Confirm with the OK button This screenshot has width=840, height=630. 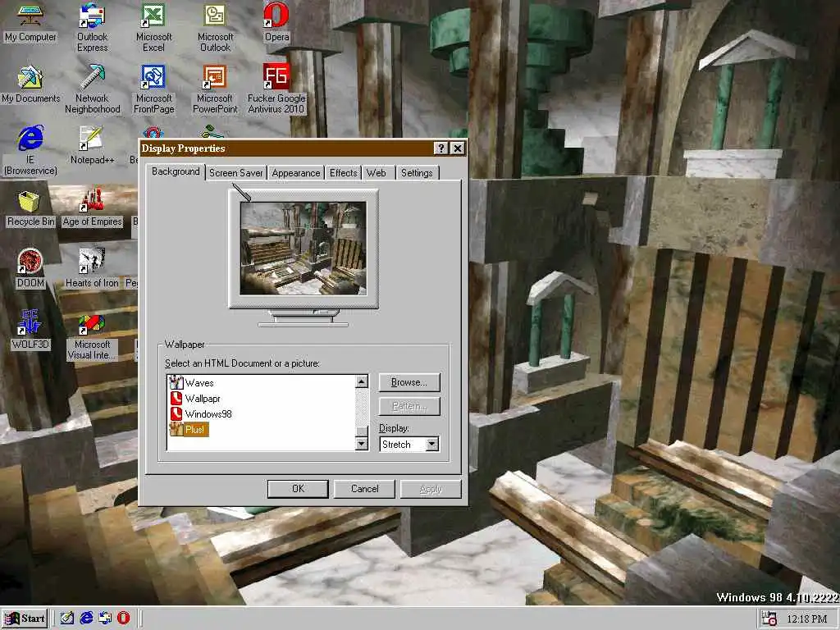click(x=298, y=489)
